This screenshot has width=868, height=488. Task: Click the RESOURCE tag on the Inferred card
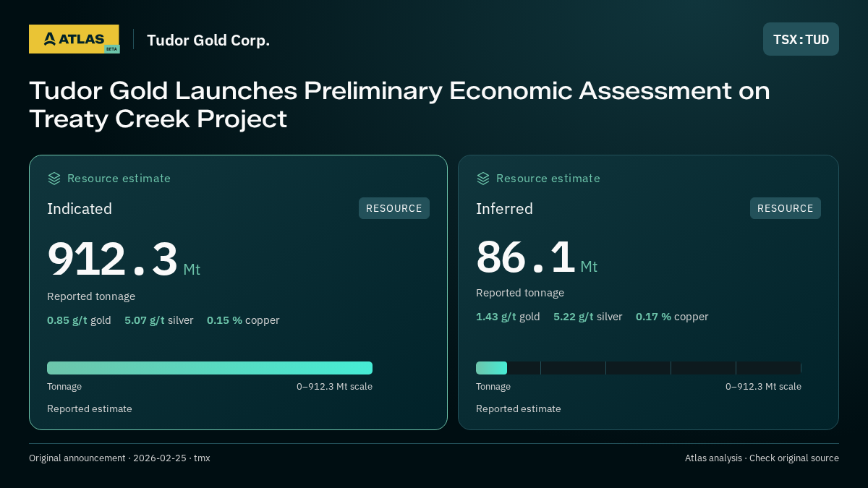786,208
